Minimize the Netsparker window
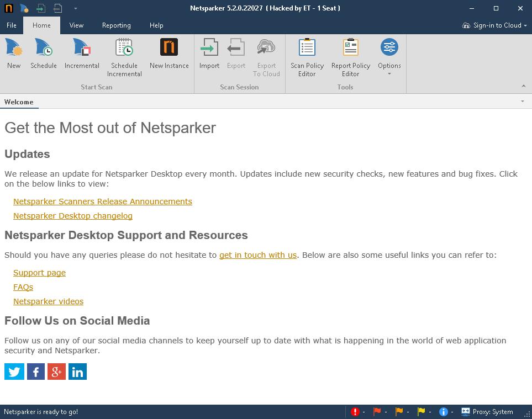532x419 pixels. [x=472, y=8]
